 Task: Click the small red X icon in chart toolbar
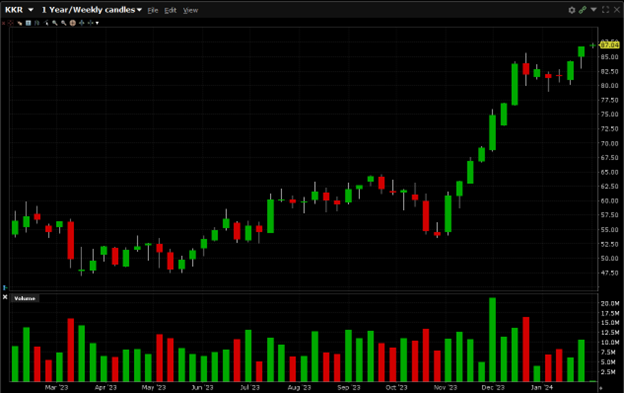pyautogui.click(x=4, y=23)
